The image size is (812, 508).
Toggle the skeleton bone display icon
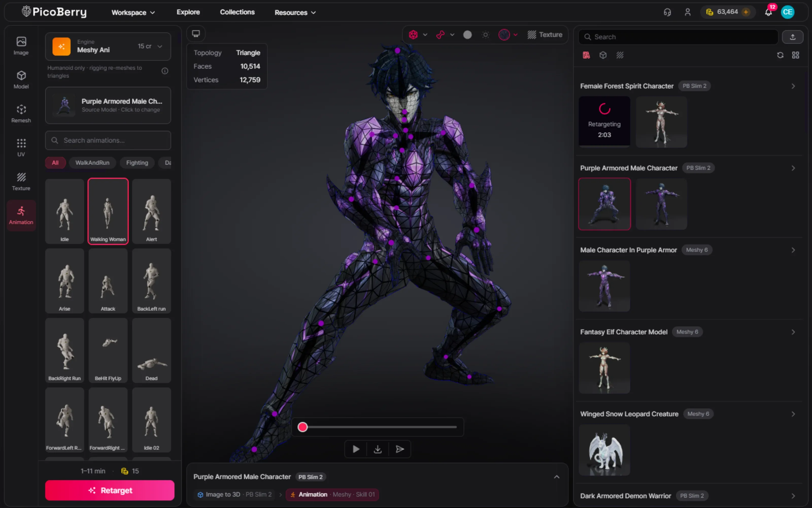coord(440,35)
